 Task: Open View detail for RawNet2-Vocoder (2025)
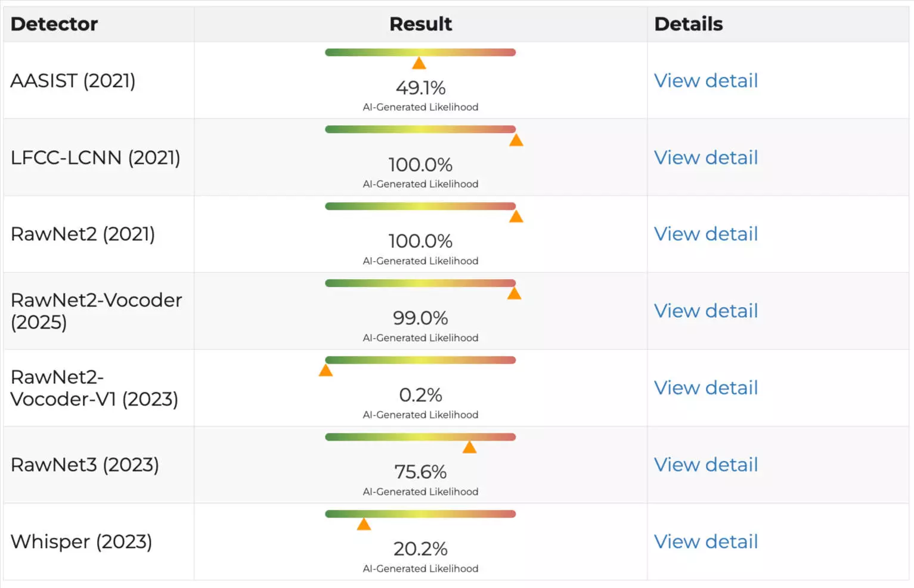click(x=705, y=311)
